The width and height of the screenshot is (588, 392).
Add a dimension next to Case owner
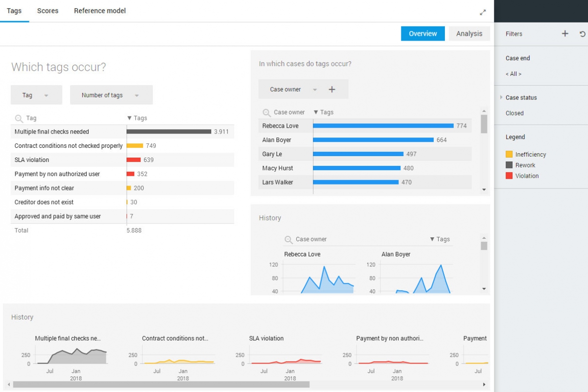[x=332, y=90]
